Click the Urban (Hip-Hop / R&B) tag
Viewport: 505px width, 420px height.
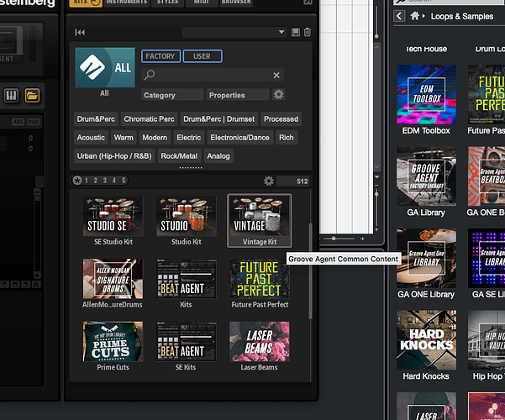pyautogui.click(x=114, y=156)
